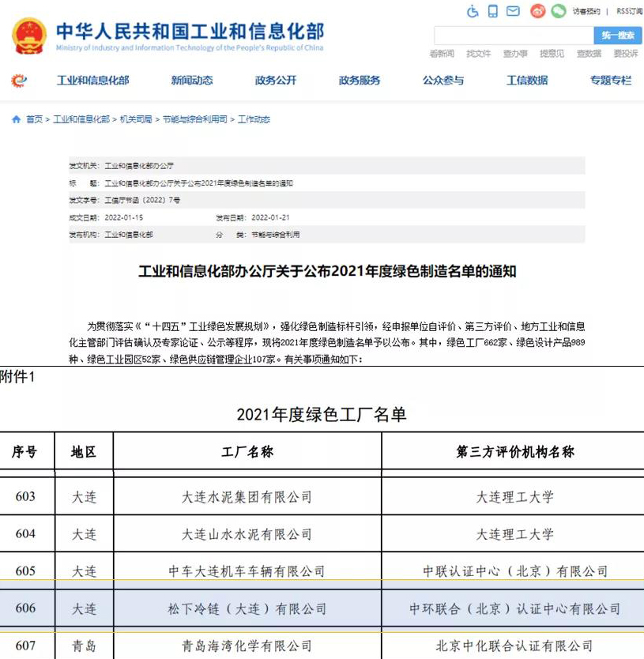The image size is (644, 659).
Task: Click the 大连水泥集团有限公司 cell
Action: (247, 497)
